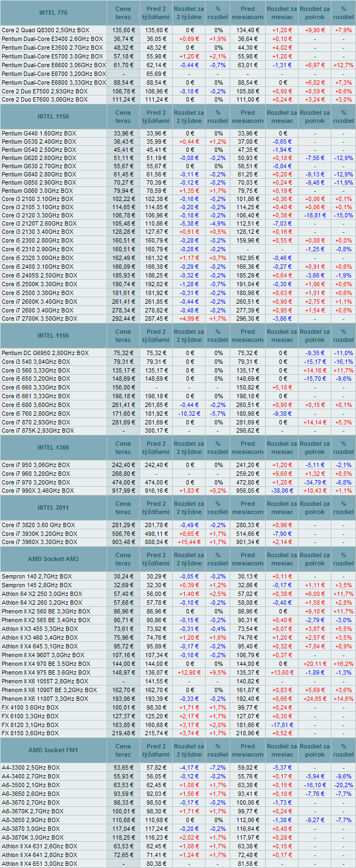
Task: Click the 80,38 € price in Athlon II X4 651 row
Action: pyautogui.click(x=157, y=864)
